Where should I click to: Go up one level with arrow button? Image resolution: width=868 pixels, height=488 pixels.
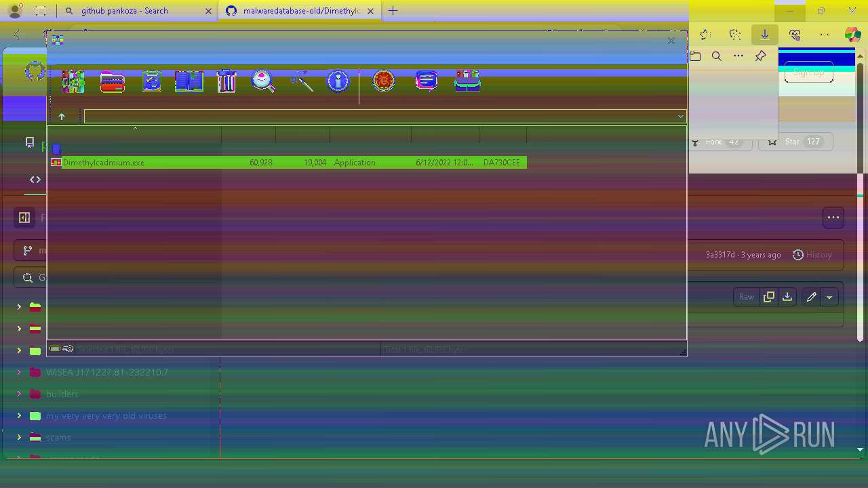(62, 117)
